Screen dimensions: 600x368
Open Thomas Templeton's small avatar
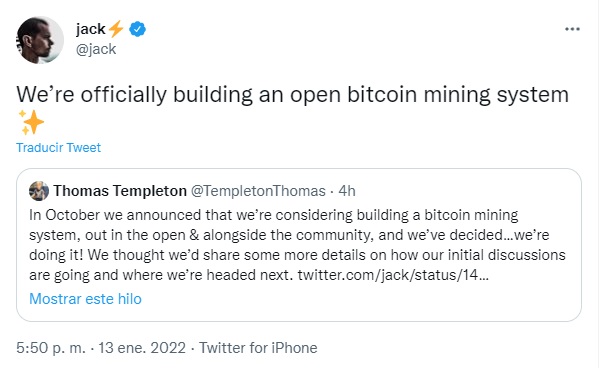pyautogui.click(x=39, y=191)
